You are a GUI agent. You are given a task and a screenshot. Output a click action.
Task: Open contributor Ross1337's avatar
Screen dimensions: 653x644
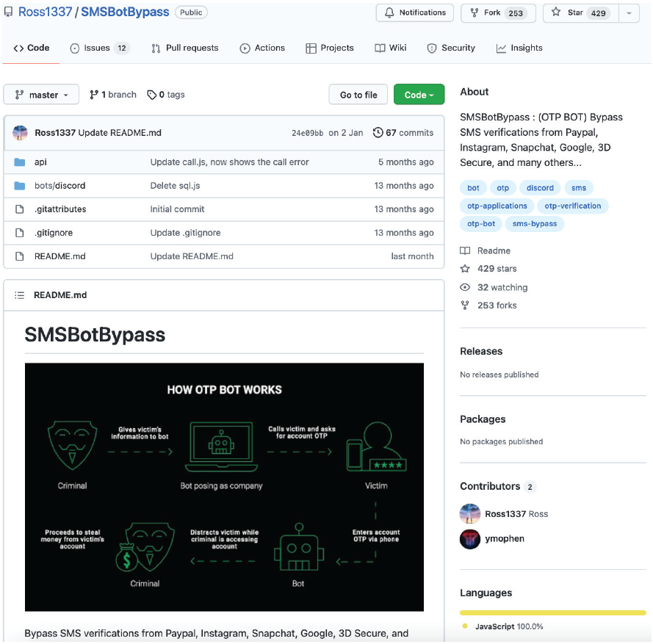470,514
